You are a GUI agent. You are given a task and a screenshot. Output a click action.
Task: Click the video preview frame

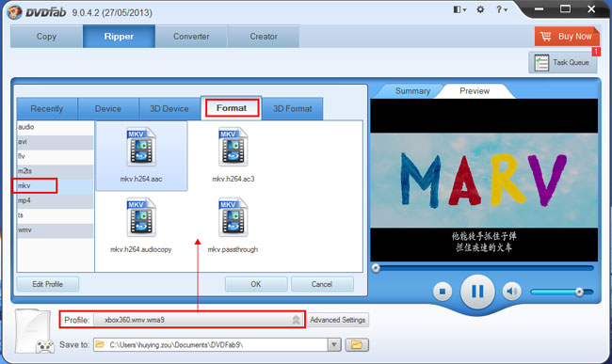click(484, 180)
